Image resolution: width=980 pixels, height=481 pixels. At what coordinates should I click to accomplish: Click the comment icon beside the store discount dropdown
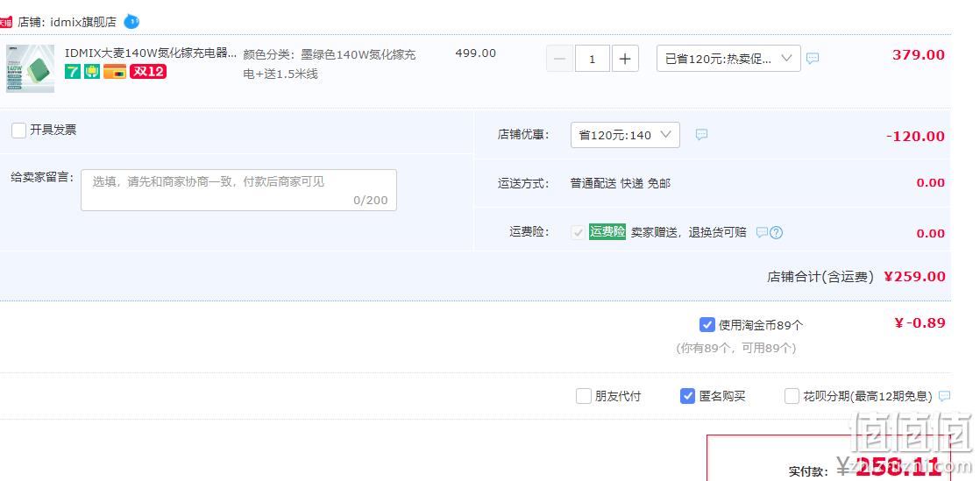coord(702,134)
